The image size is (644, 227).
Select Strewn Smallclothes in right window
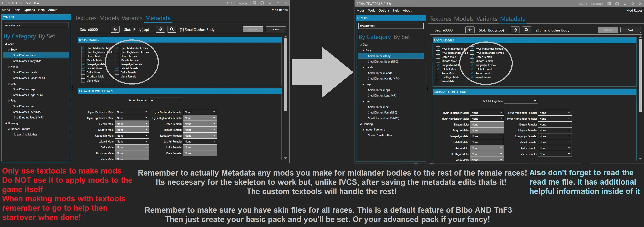click(x=380, y=135)
